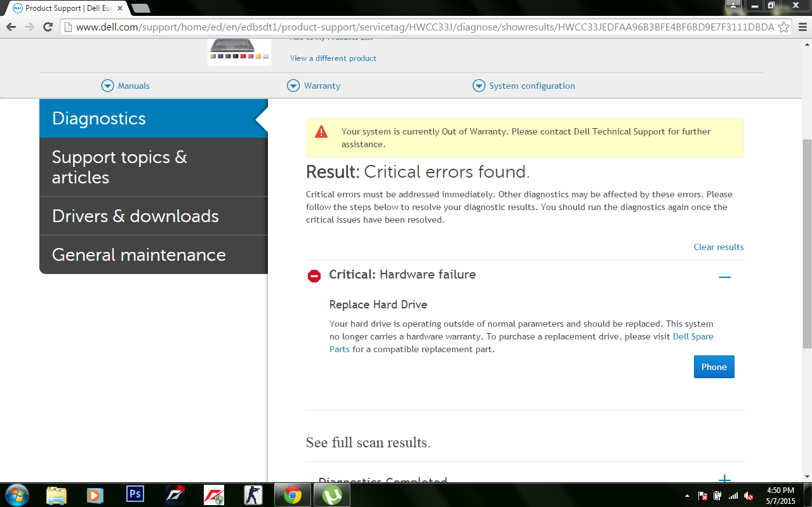The height and width of the screenshot is (507, 812).
Task: Expand the Diagnostics Completed section
Action: (x=724, y=480)
